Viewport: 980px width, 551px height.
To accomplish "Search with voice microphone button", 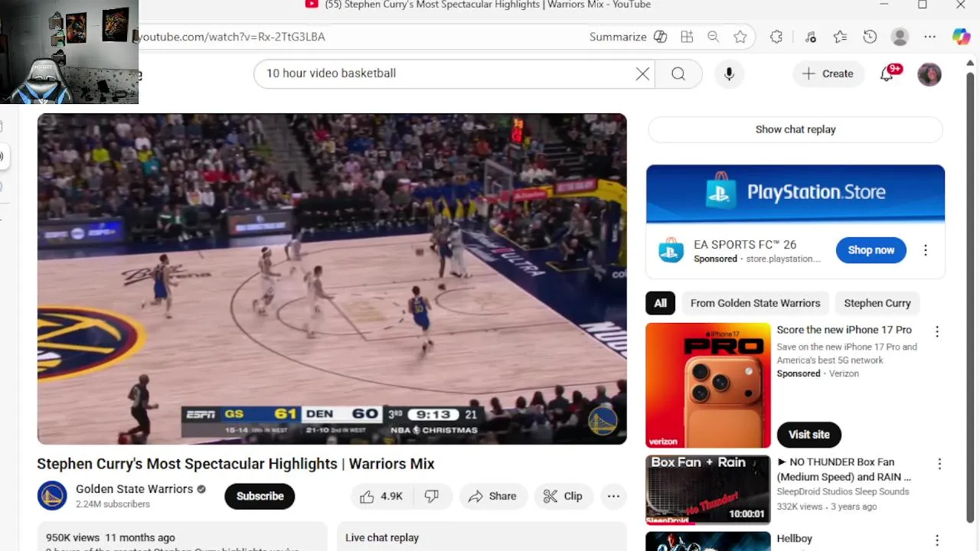I will (729, 73).
